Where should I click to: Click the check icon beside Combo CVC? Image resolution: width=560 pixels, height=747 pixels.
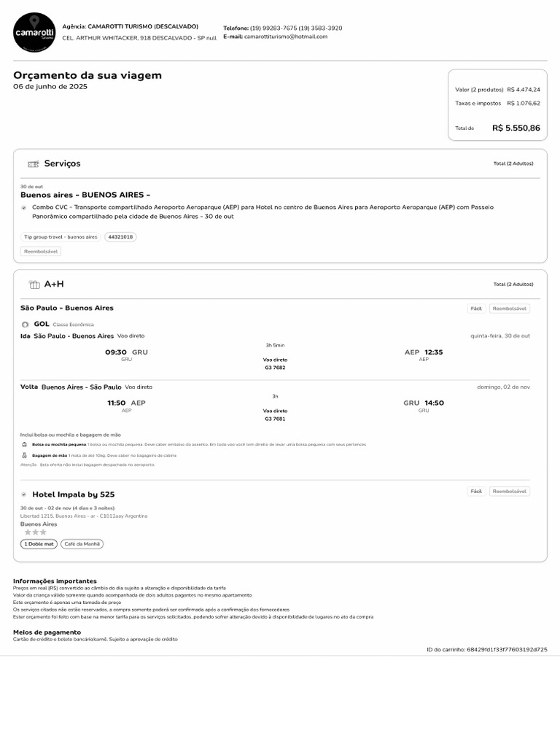click(24, 208)
